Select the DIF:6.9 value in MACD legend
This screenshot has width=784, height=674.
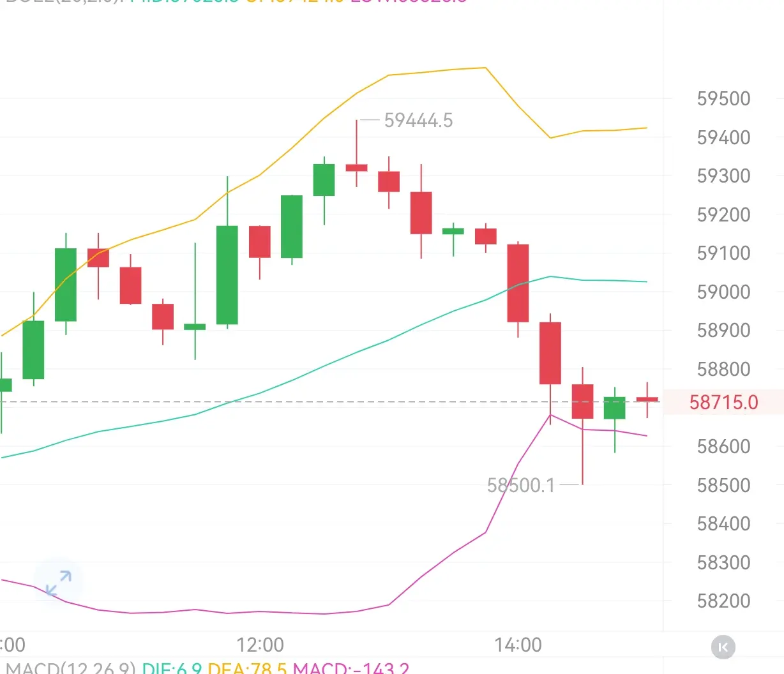click(172, 668)
